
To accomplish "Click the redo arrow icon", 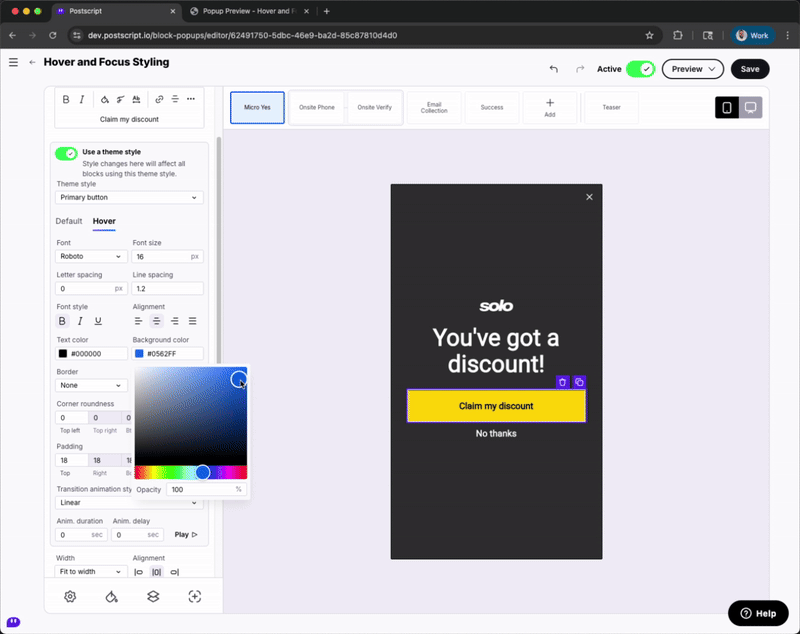I will point(580,69).
